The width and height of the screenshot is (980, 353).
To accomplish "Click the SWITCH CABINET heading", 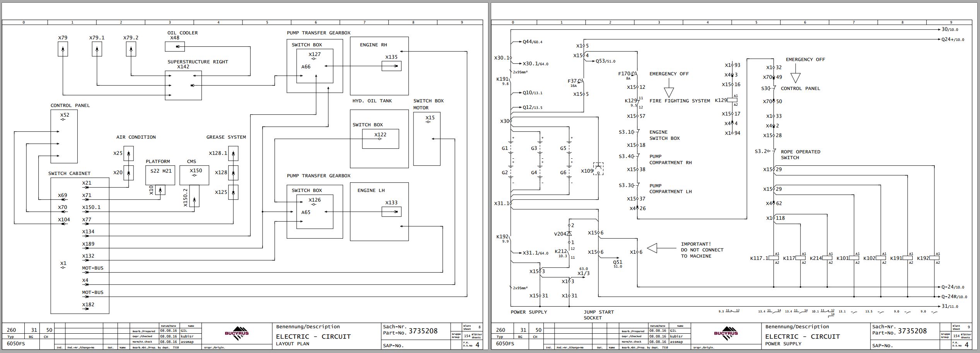I will point(69,173).
